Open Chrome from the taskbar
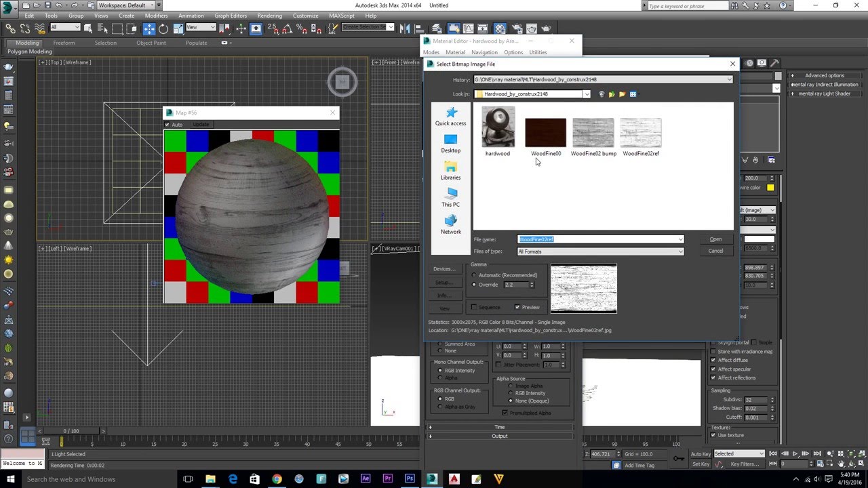This screenshot has width=868, height=488. click(277, 479)
